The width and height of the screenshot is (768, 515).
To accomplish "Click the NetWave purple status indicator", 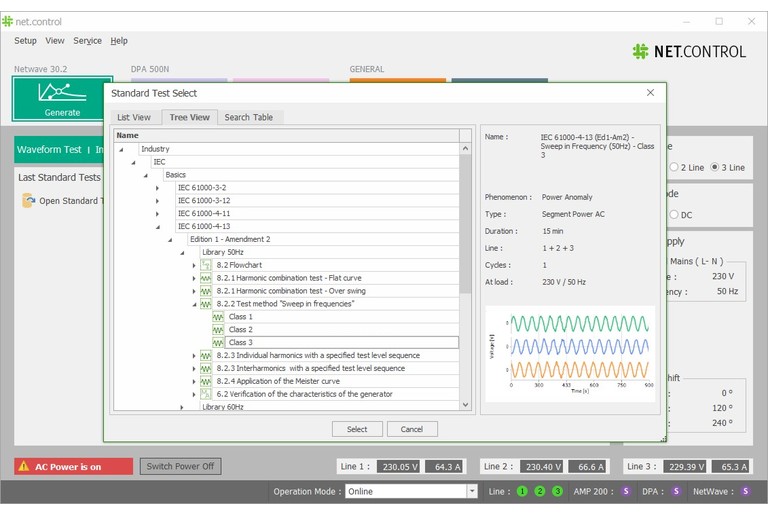I will coord(745,491).
